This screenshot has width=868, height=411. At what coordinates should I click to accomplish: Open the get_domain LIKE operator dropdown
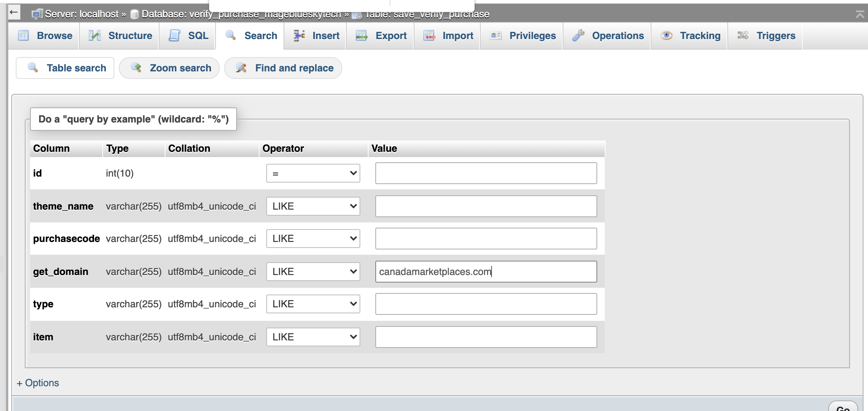313,272
